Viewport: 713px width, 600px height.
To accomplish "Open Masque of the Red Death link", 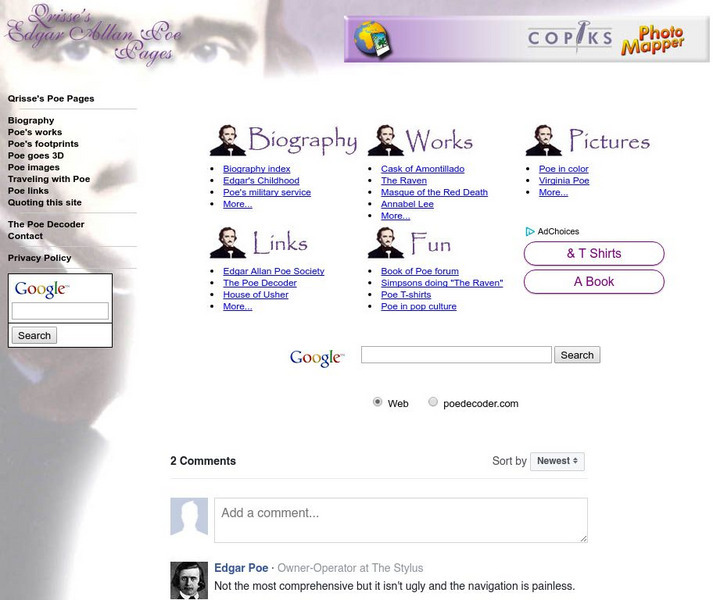I will 434,192.
